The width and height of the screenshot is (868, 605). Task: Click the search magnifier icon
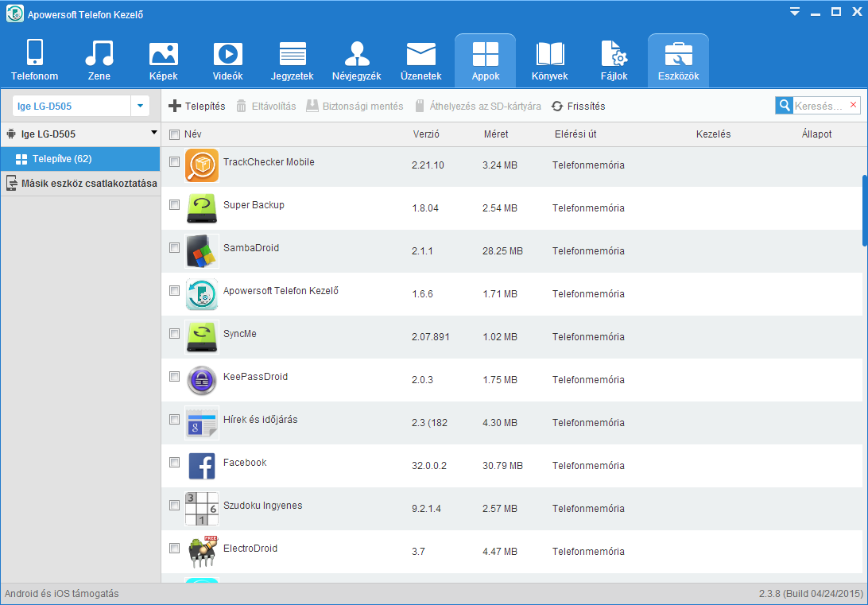tap(784, 106)
